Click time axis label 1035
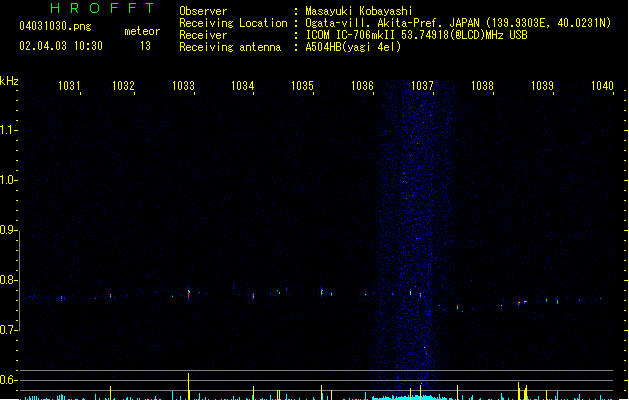The width and height of the screenshot is (629, 400). click(302, 86)
